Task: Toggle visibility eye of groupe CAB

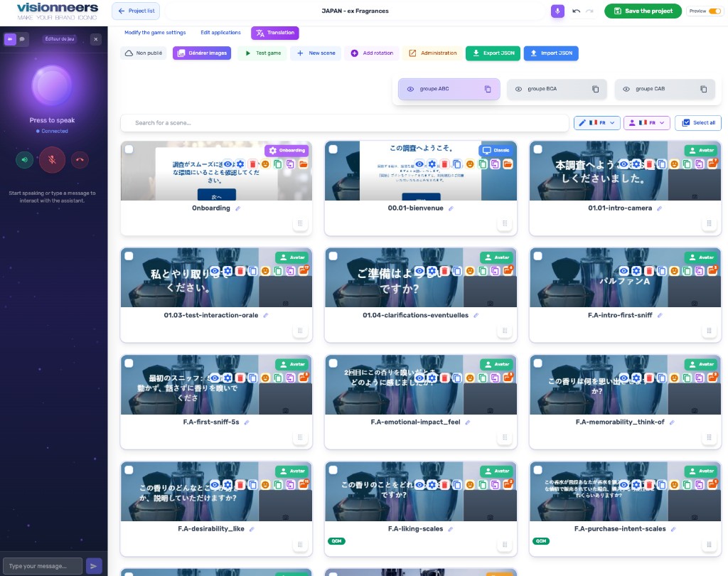Action: click(x=626, y=90)
